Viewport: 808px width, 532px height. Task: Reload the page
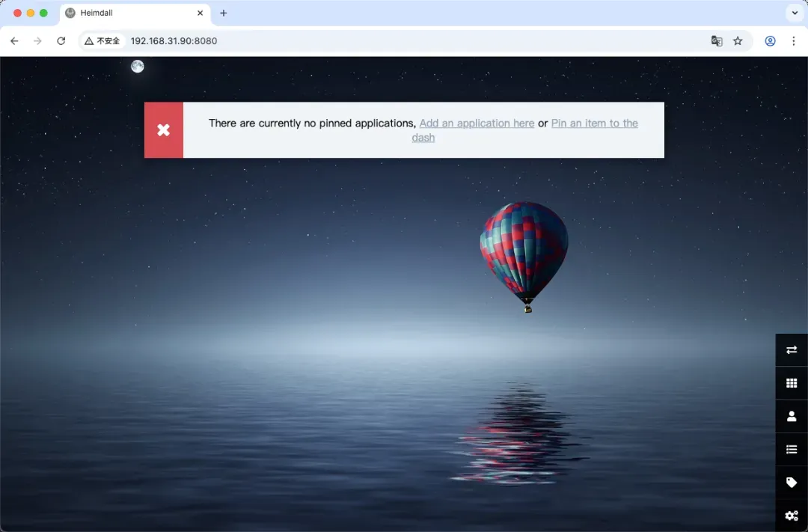(61, 41)
